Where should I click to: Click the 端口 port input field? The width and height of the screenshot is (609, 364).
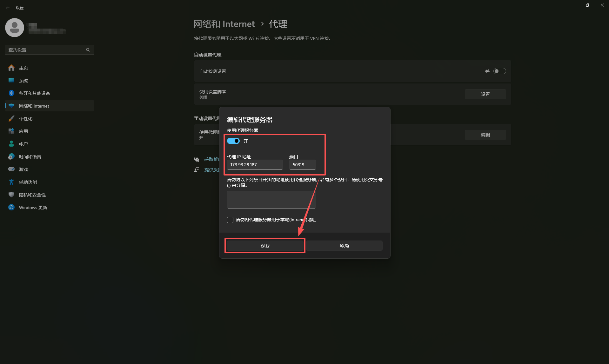[302, 165]
